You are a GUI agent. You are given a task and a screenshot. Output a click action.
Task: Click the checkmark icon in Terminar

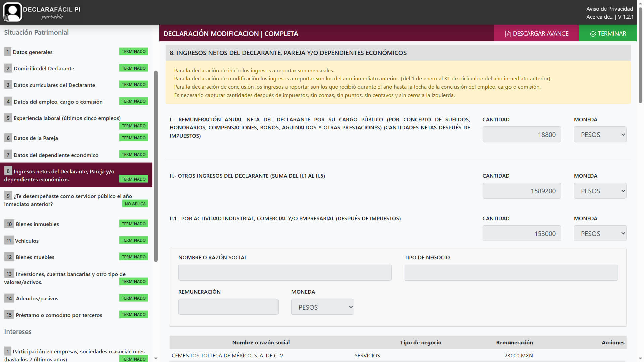click(x=593, y=34)
